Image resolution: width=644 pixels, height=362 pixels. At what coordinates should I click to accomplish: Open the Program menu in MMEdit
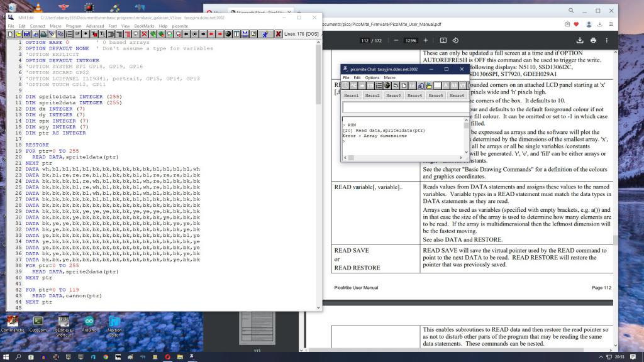pos(74,26)
